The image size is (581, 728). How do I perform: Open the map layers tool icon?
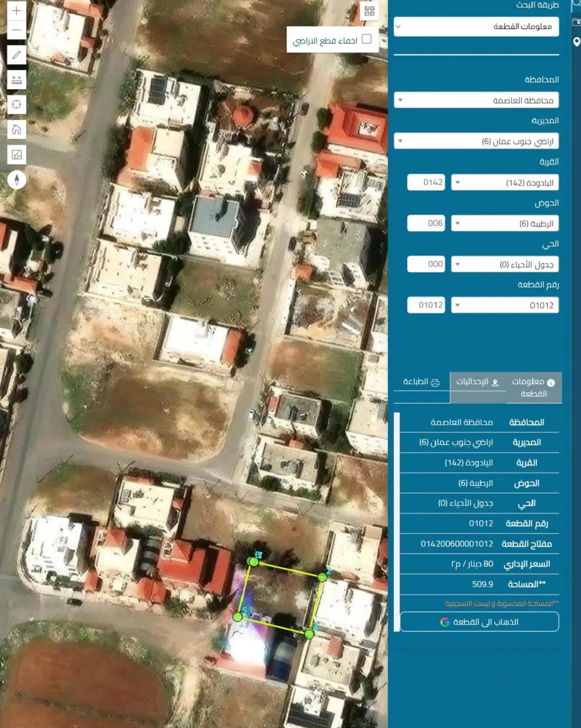(x=17, y=155)
